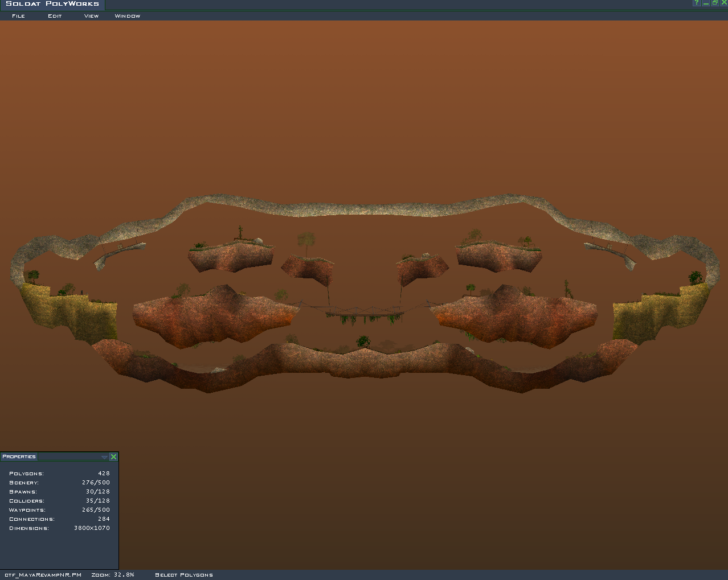This screenshot has height=580, width=728.
Task: Click the Waypoints count 265/500
Action: tap(96, 510)
